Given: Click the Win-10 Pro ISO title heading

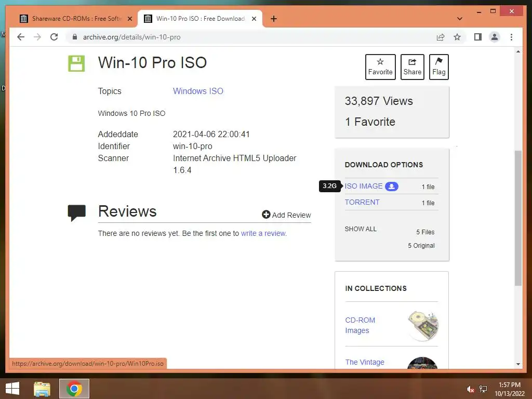Looking at the screenshot, I should [152, 63].
